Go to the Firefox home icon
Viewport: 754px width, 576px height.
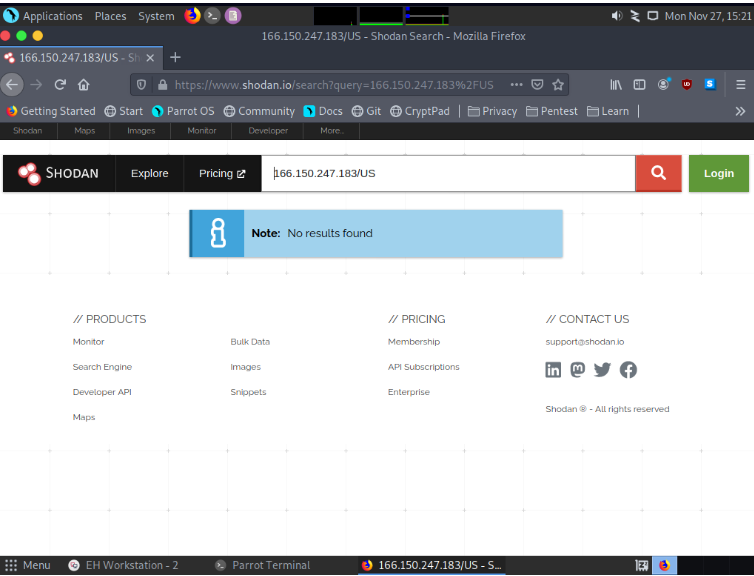84,85
